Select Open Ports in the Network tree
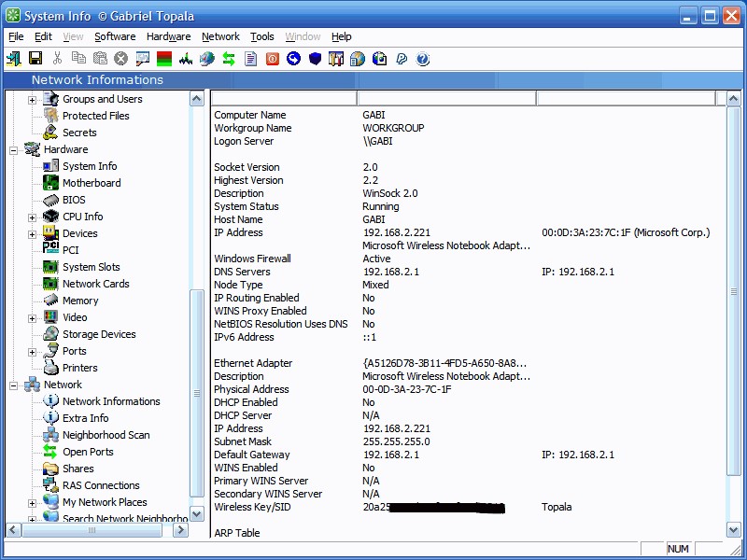Viewport: 747px width, 560px height. [x=88, y=452]
